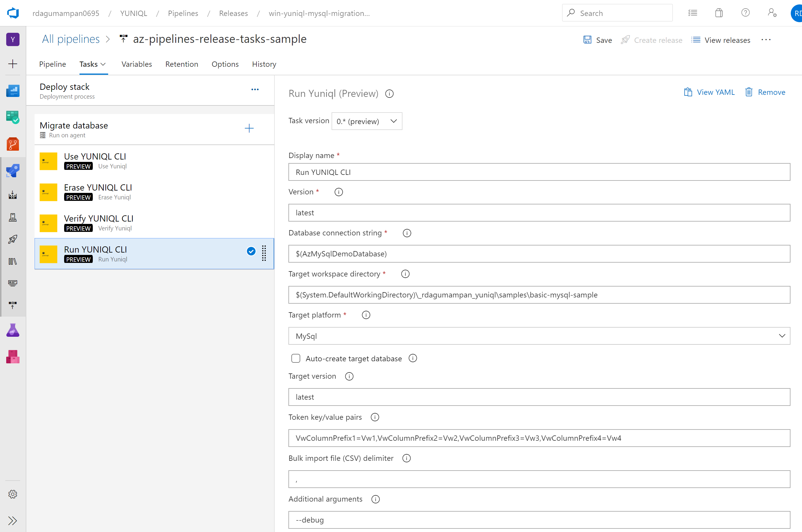Select the Verify YUNIQL CLI task
The image size is (802, 532).
(x=155, y=223)
